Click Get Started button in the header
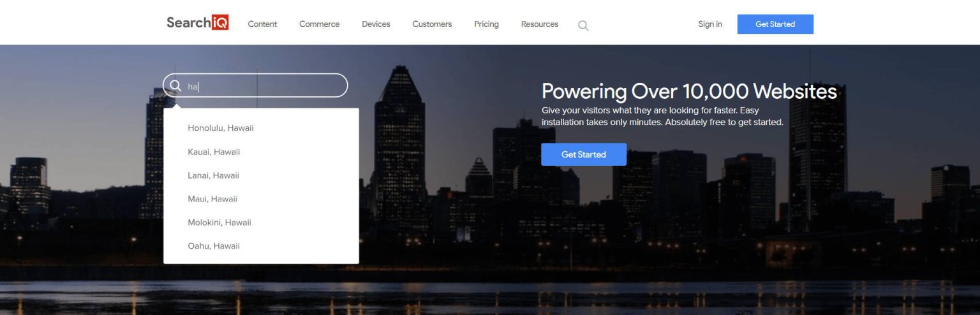The width and height of the screenshot is (980, 315). tap(775, 24)
